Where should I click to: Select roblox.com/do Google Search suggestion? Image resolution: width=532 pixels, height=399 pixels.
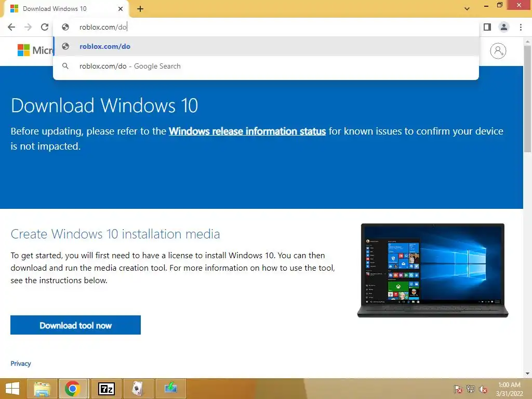click(x=266, y=66)
